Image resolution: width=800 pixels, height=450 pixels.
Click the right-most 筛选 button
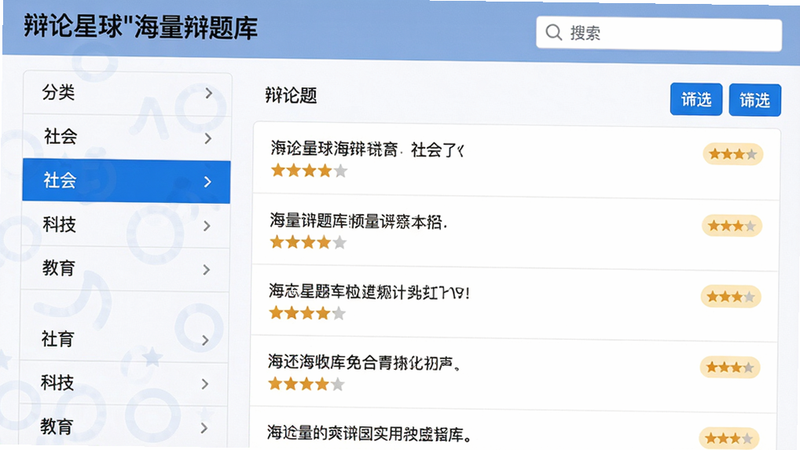pyautogui.click(x=755, y=100)
